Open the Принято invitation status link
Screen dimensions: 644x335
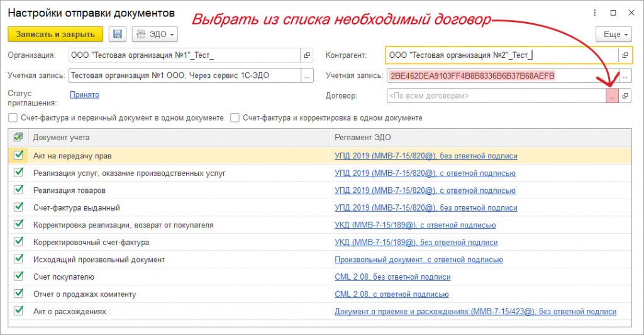point(84,95)
